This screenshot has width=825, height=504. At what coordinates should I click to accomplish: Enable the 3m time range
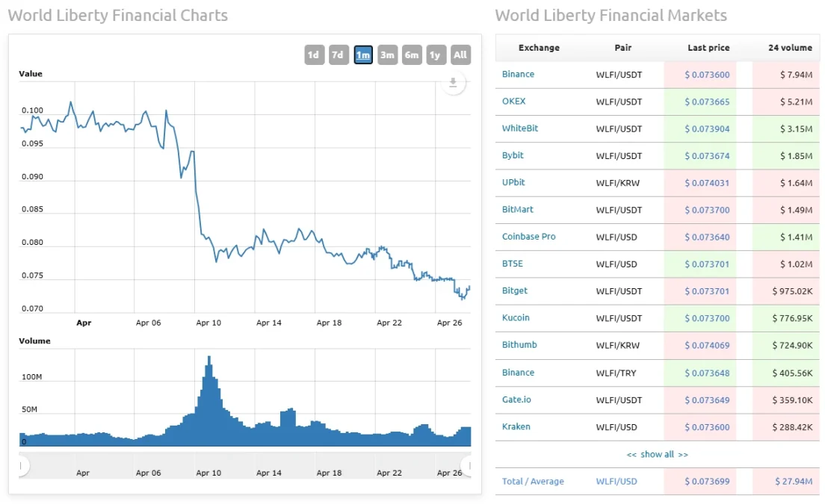pyautogui.click(x=387, y=55)
